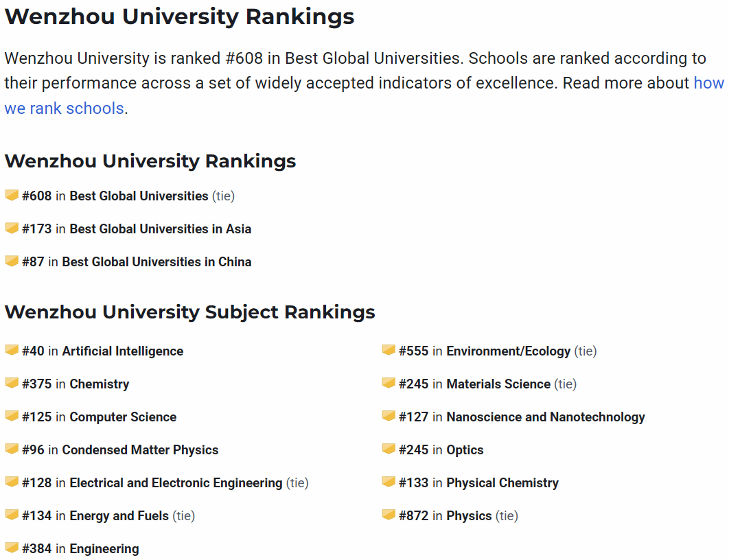The image size is (729, 560).
Task: Click badge icon next to Best Global Universities in Asia
Action: pos(12,228)
